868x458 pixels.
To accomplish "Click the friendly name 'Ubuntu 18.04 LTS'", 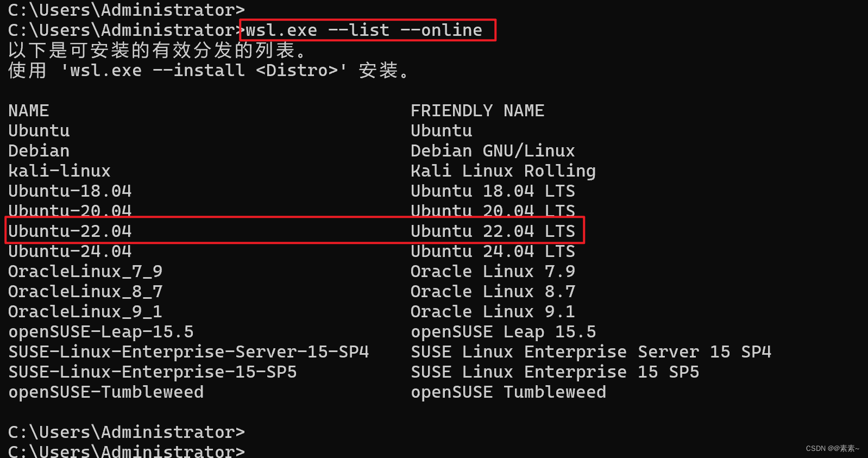I will click(x=493, y=191).
